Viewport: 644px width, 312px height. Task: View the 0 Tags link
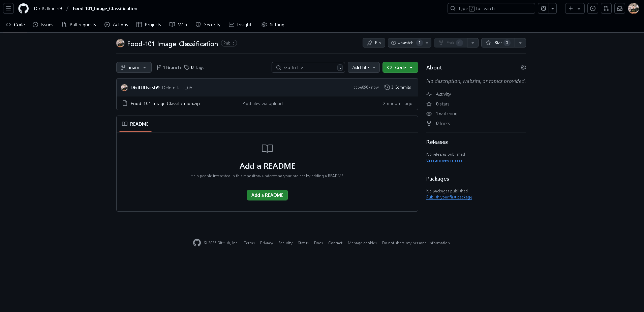194,67
